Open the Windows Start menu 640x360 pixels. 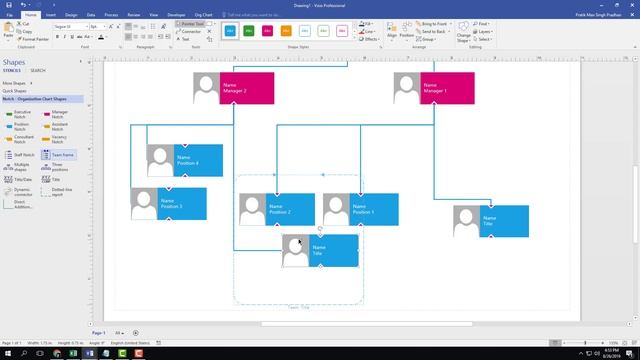(8, 353)
